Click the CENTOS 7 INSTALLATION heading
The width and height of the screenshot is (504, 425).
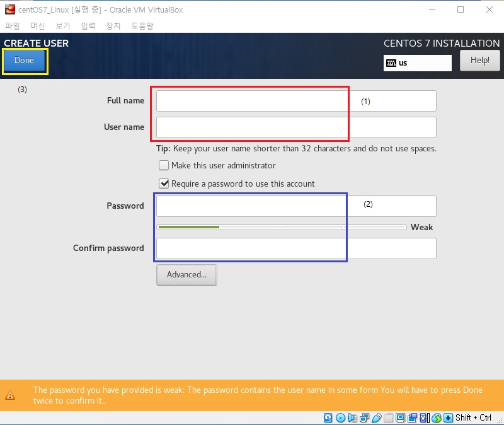(x=442, y=43)
